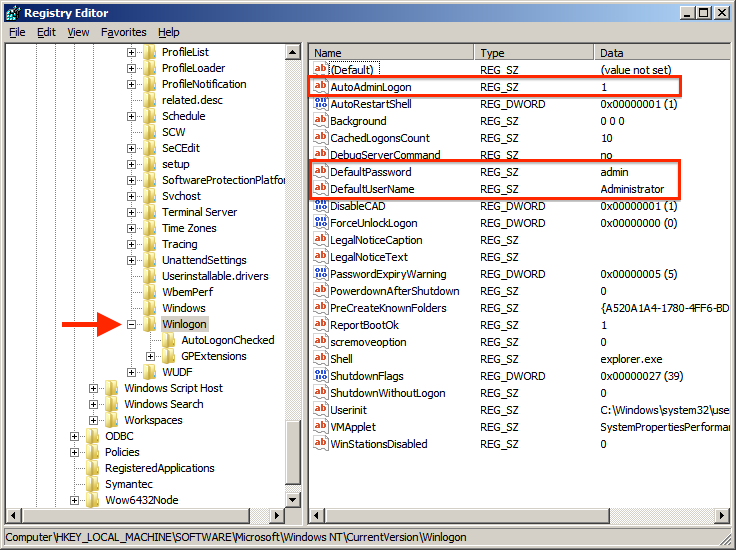Click the LegalNoticeCaption value icon
736x550 pixels.
(x=321, y=239)
